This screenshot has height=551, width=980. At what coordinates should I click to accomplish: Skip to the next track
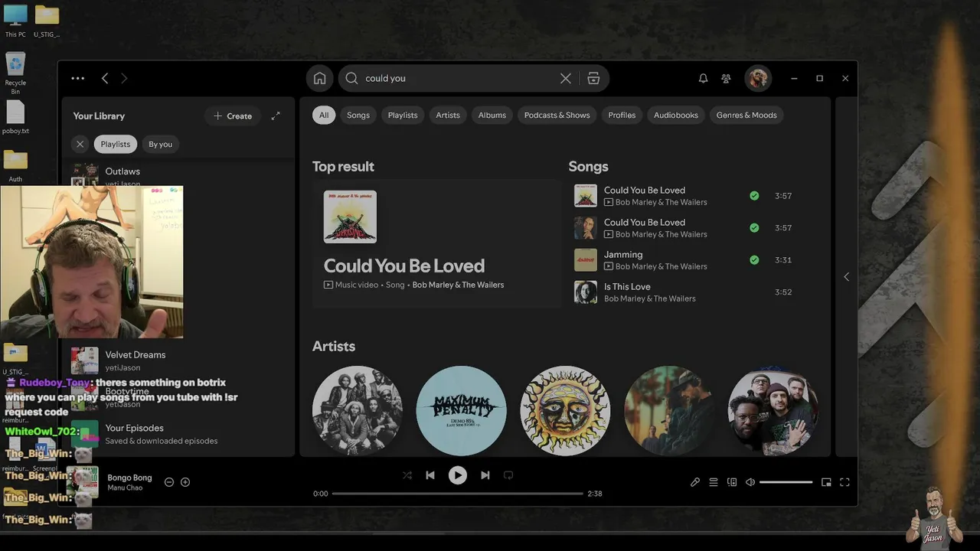pyautogui.click(x=485, y=475)
